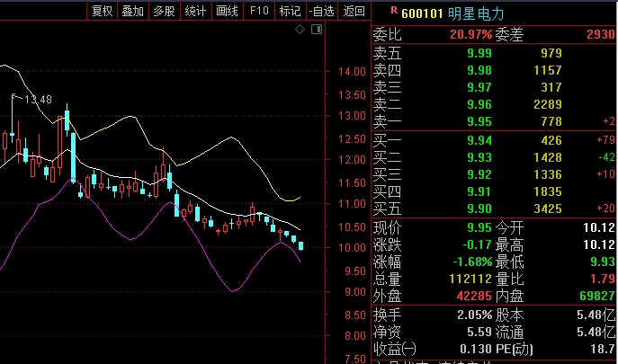Click stock name 明星电力
Image resolution: width=618 pixels, height=364 pixels.
coord(476,13)
